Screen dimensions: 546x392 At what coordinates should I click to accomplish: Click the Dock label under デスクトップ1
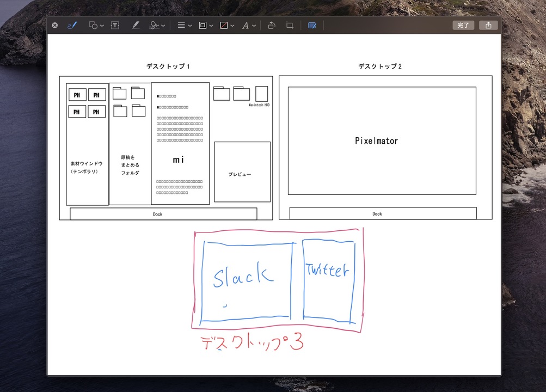click(158, 214)
